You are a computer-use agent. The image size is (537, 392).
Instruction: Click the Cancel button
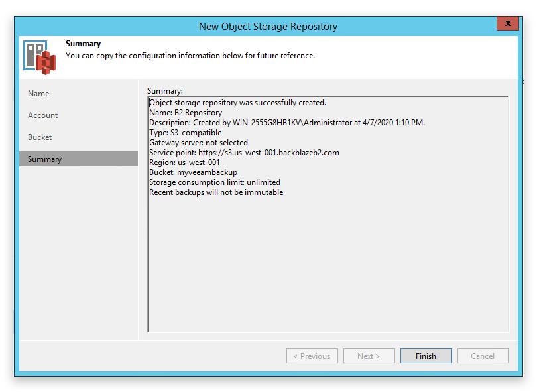tap(483, 356)
